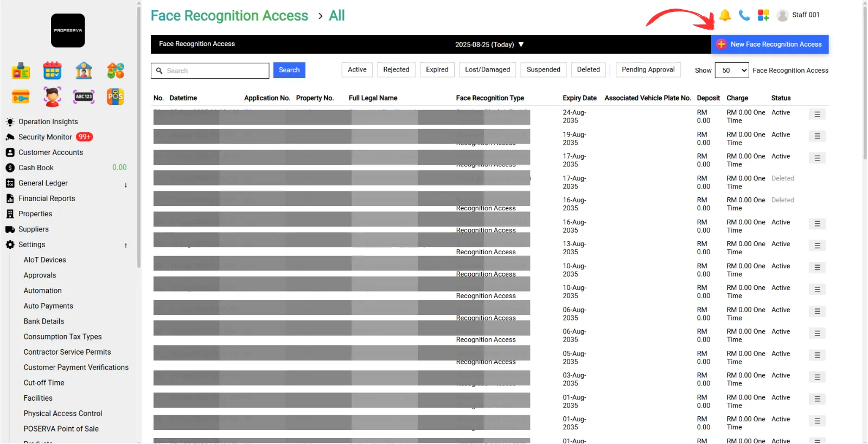Open AIoT Devices settings

coord(45,260)
